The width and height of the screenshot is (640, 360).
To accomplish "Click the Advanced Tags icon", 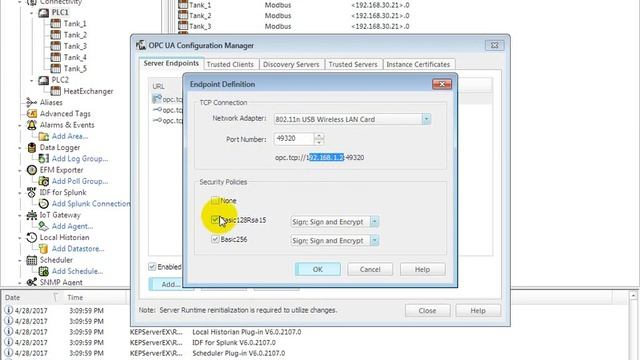I will click(31, 113).
